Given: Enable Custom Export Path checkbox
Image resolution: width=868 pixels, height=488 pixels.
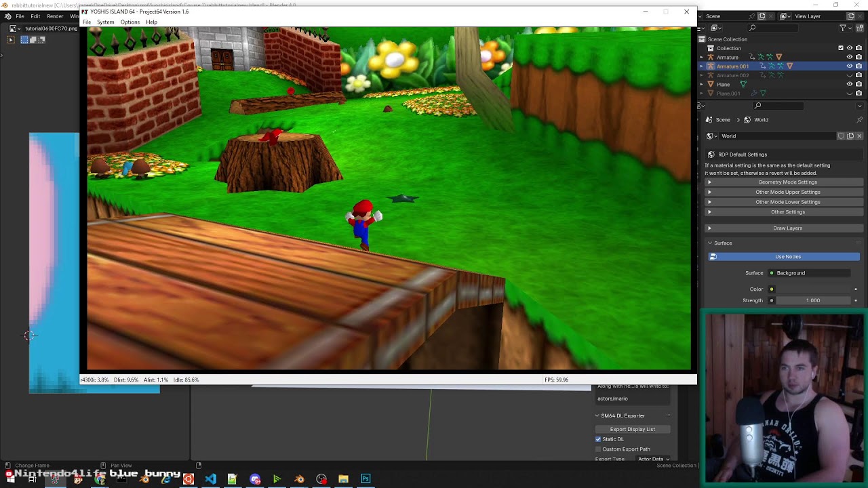Looking at the screenshot, I should [598, 449].
